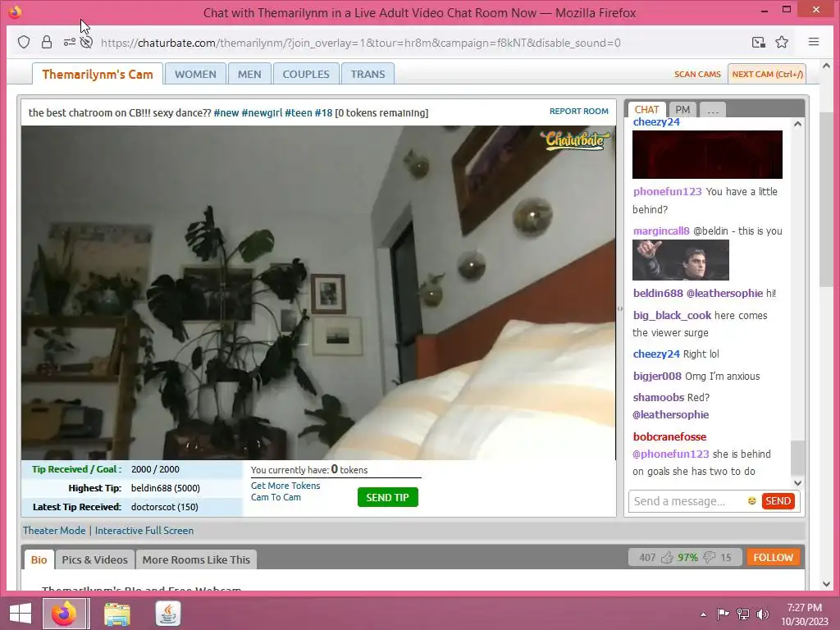This screenshot has width=840, height=630.
Task: Click username bigjer008 in chat
Action: [657, 376]
